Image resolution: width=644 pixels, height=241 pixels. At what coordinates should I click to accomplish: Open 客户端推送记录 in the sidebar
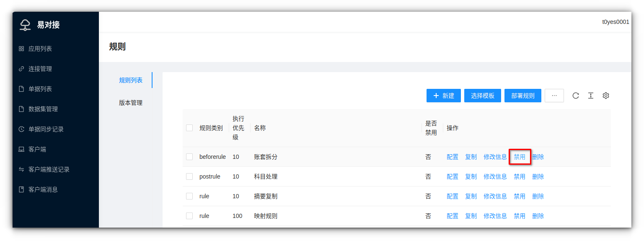(49, 169)
